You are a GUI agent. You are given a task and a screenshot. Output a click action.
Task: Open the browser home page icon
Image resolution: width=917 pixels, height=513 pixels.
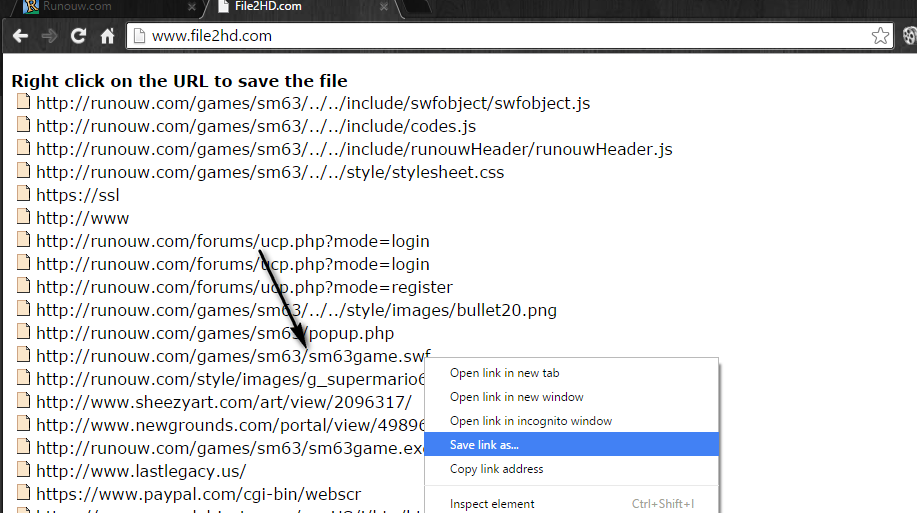(107, 36)
